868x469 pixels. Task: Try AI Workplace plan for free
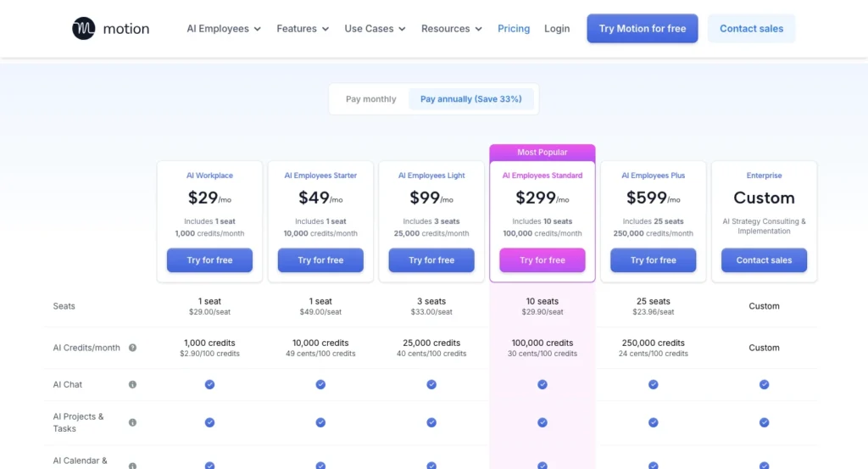(210, 260)
